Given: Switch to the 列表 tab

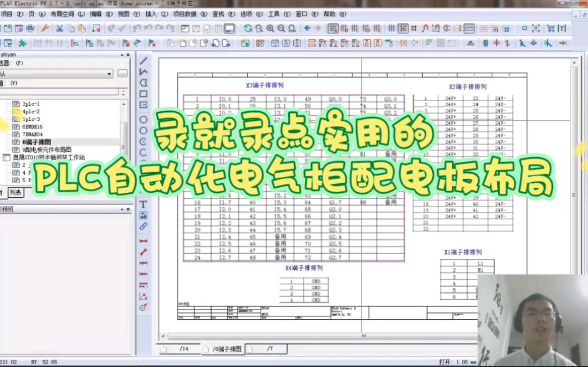Looking at the screenshot, I should pos(15,192).
